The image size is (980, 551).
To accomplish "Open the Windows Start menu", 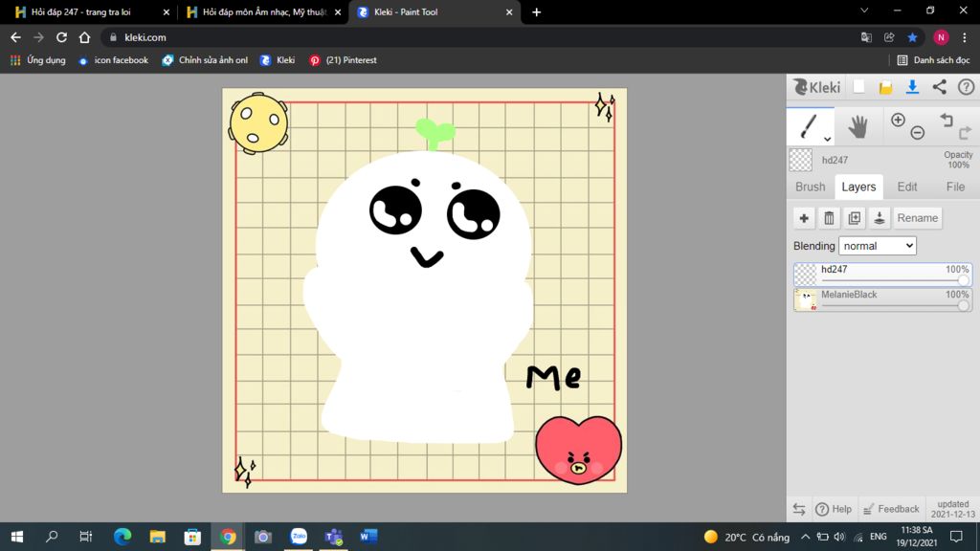I will [17, 536].
